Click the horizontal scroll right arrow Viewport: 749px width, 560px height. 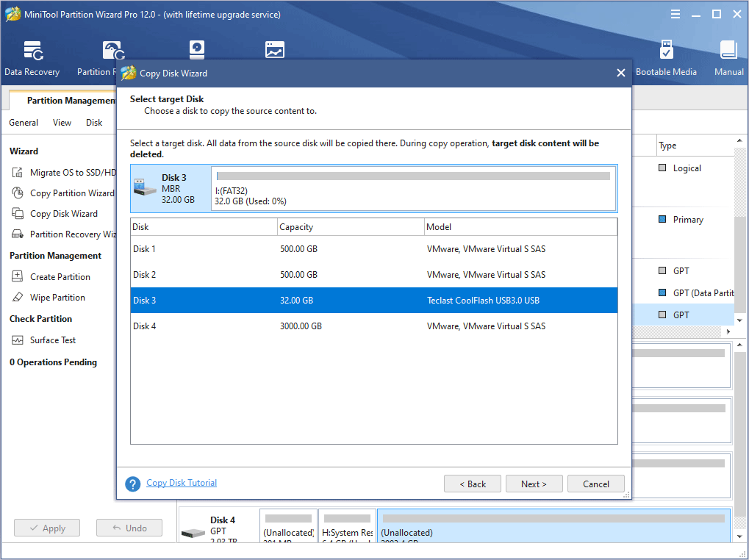728,331
